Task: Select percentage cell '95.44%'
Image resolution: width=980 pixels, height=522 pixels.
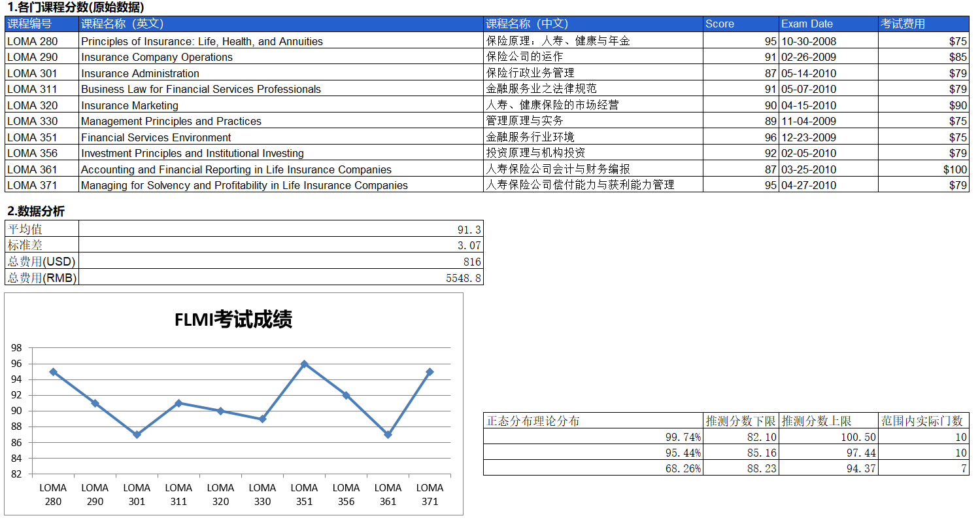Action: (x=594, y=453)
